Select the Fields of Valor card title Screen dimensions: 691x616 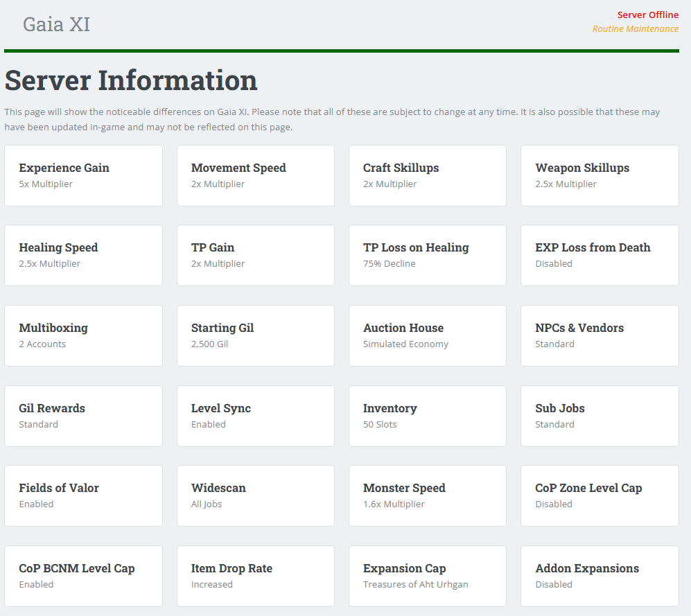[59, 488]
